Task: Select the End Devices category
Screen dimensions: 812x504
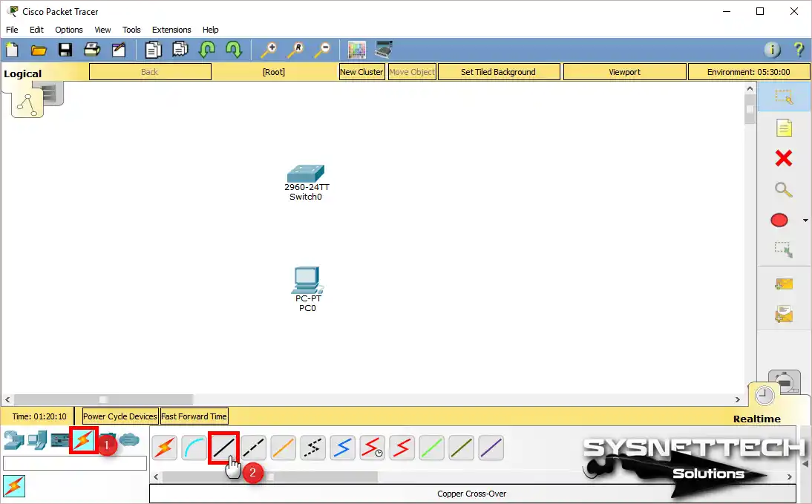Action: [37, 440]
